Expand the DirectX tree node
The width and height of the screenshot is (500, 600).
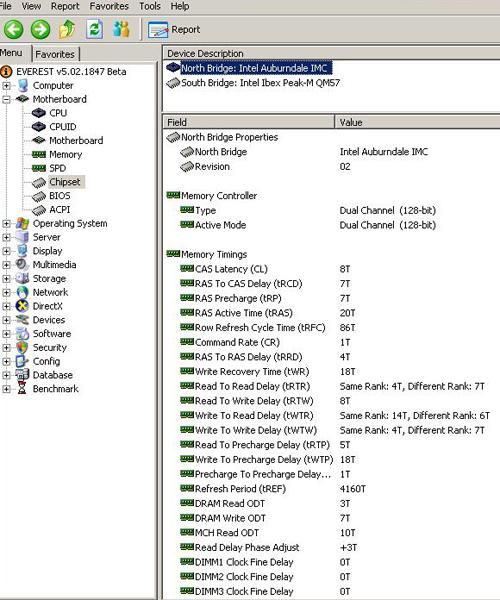pos(7,306)
